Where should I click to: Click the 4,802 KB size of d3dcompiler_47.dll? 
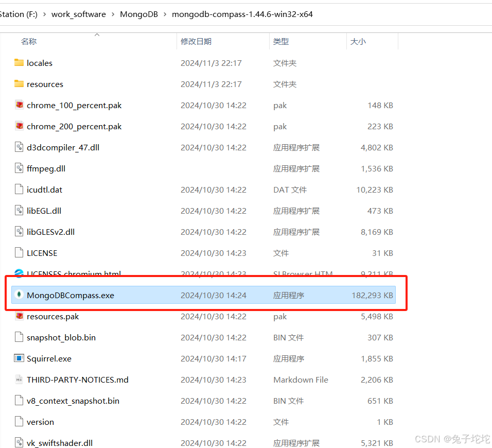377,148
